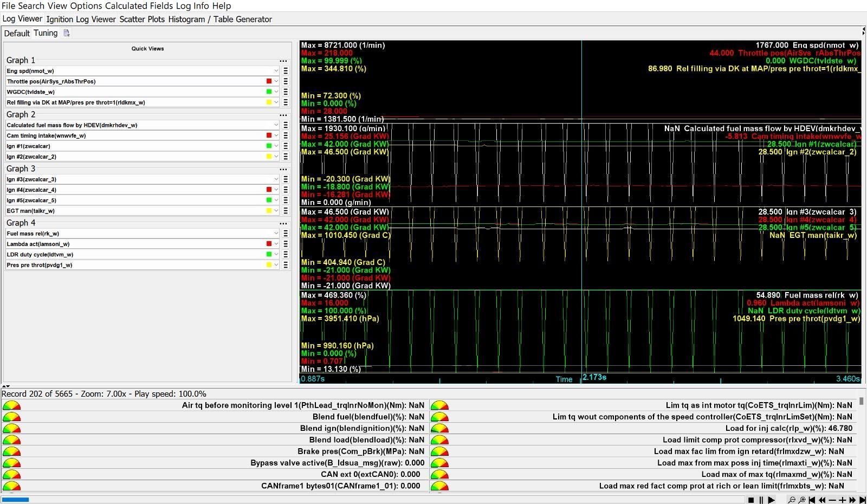Change red color swatch for Lambda act
This screenshot has width=867, height=504.
[x=269, y=244]
